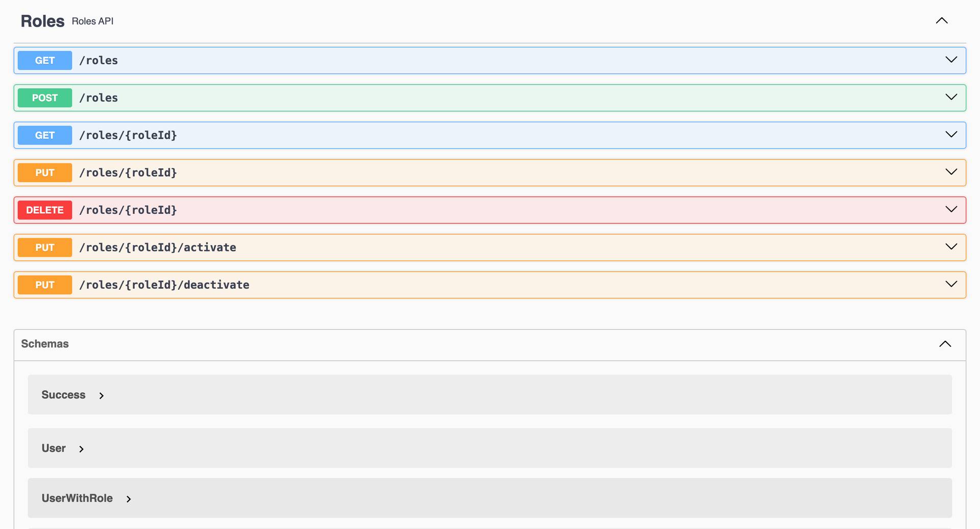The height and width of the screenshot is (529, 980).
Task: Click the green POST badge
Action: point(45,98)
